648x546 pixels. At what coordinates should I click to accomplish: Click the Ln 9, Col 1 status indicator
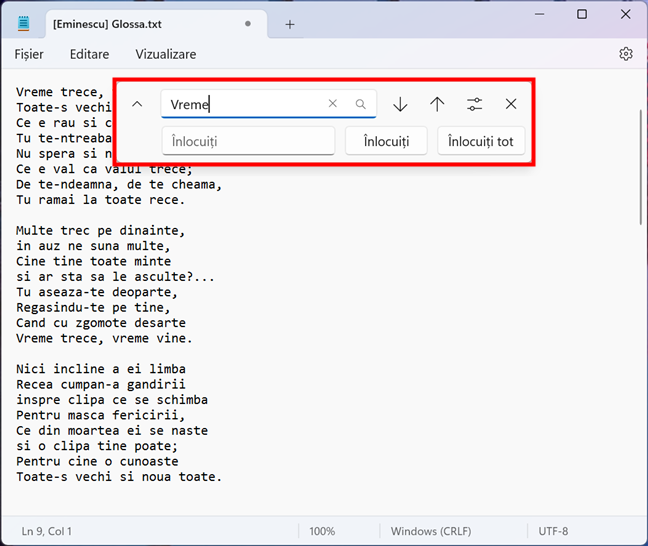click(46, 531)
